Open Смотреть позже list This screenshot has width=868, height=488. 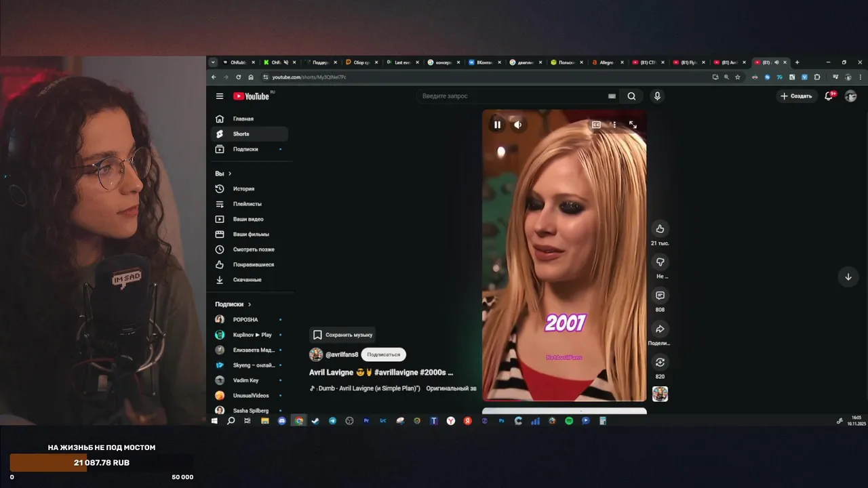(x=249, y=249)
